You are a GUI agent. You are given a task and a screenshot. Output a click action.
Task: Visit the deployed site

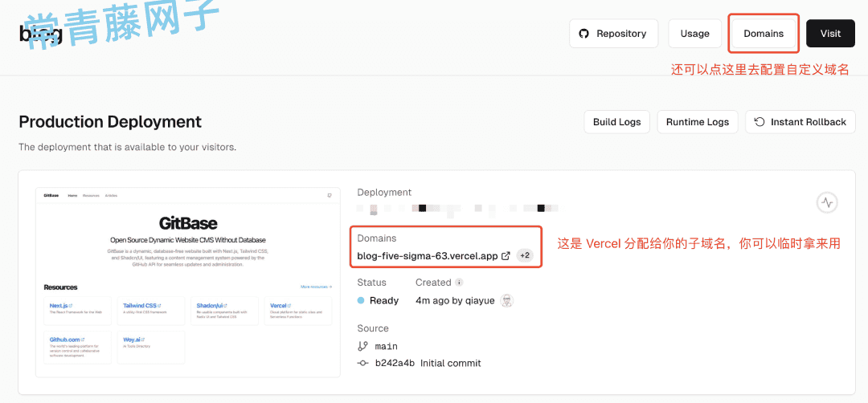830,34
